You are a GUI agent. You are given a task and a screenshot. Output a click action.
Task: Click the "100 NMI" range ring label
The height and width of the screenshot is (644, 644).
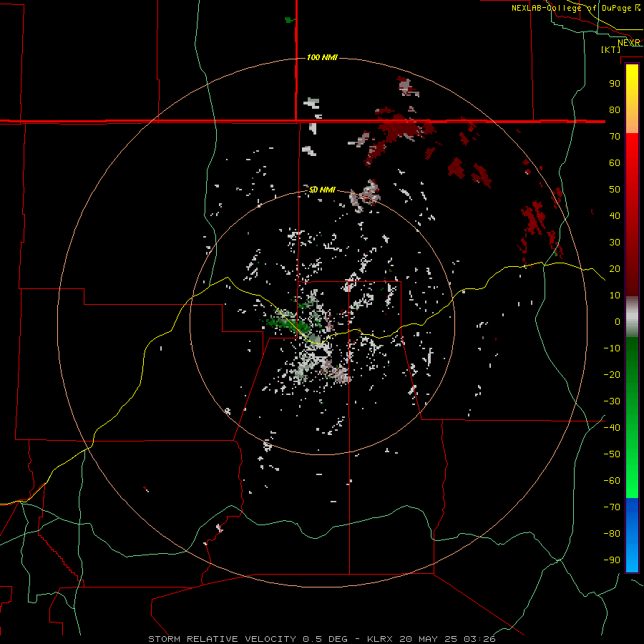point(322,57)
